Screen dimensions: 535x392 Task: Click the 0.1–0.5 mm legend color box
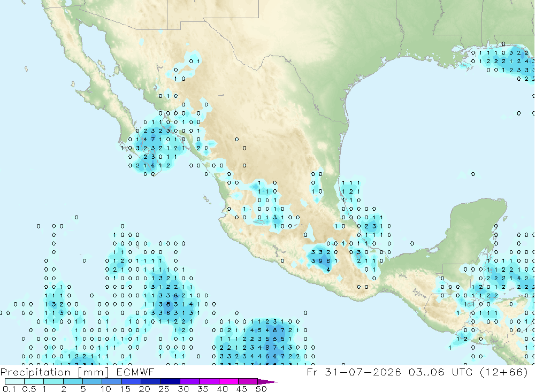click(x=14, y=381)
